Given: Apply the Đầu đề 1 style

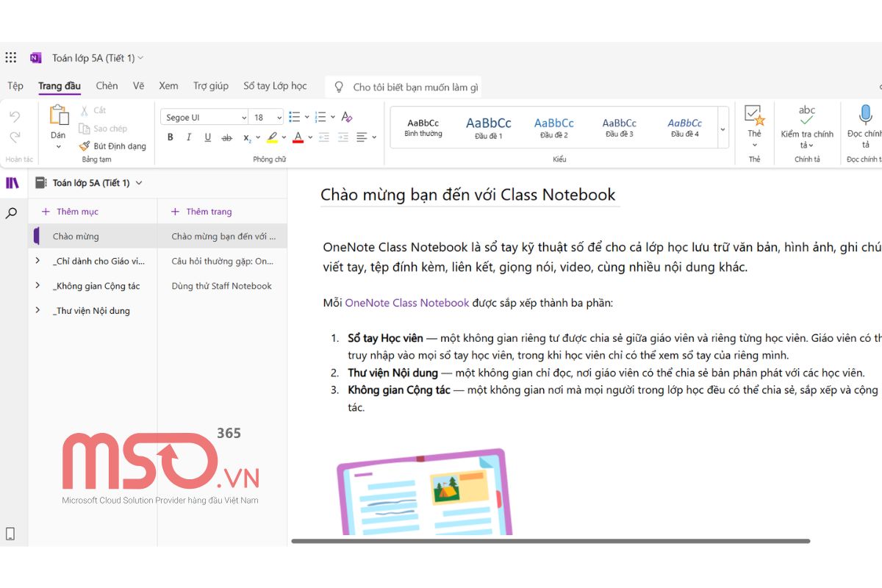Looking at the screenshot, I should coord(489,128).
